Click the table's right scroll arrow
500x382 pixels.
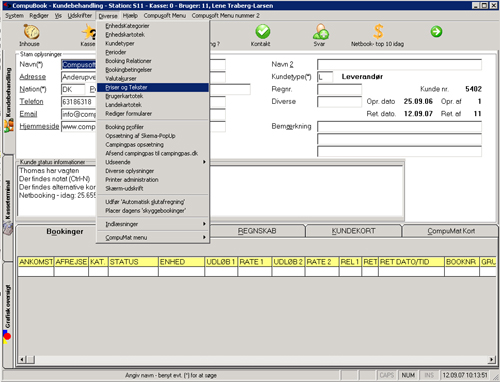(492, 359)
